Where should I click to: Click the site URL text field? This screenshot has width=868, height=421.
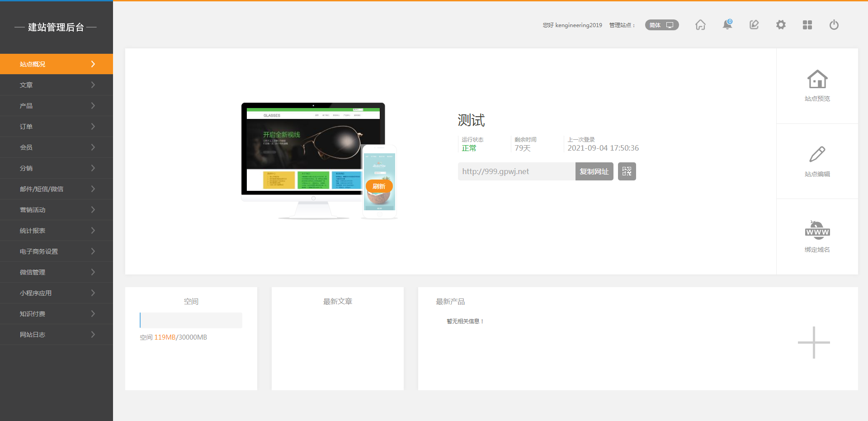[x=516, y=171]
